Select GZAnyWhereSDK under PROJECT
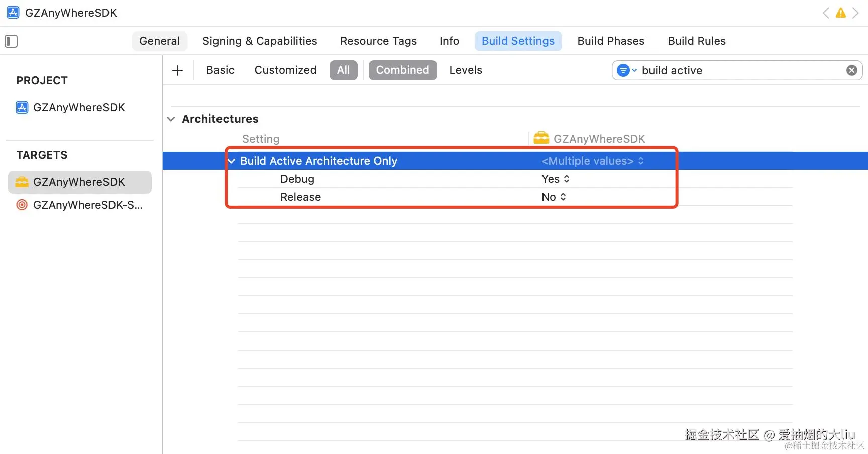868x454 pixels. pos(79,108)
